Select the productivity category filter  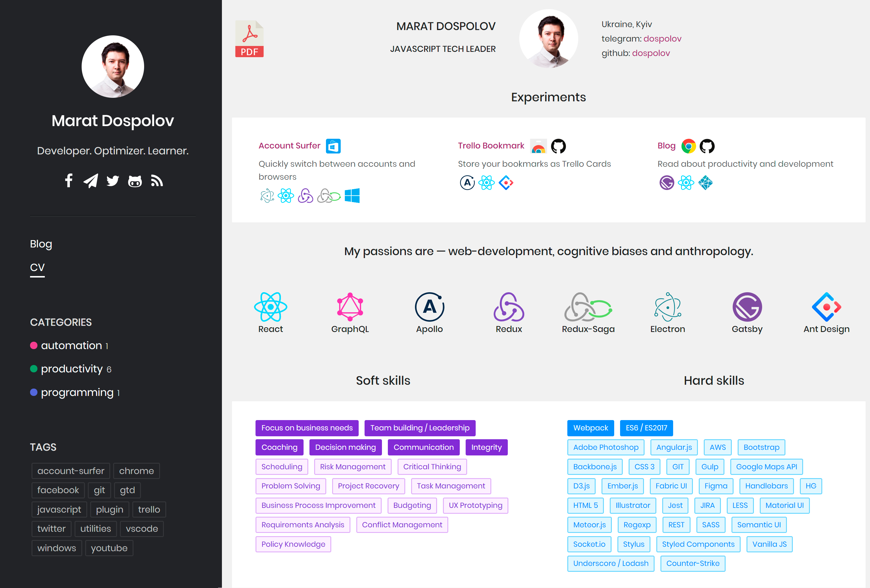click(x=71, y=368)
